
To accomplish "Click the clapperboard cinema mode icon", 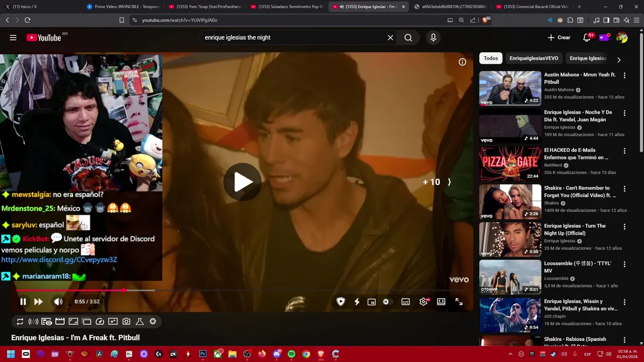I will pyautogui.click(x=60, y=321).
